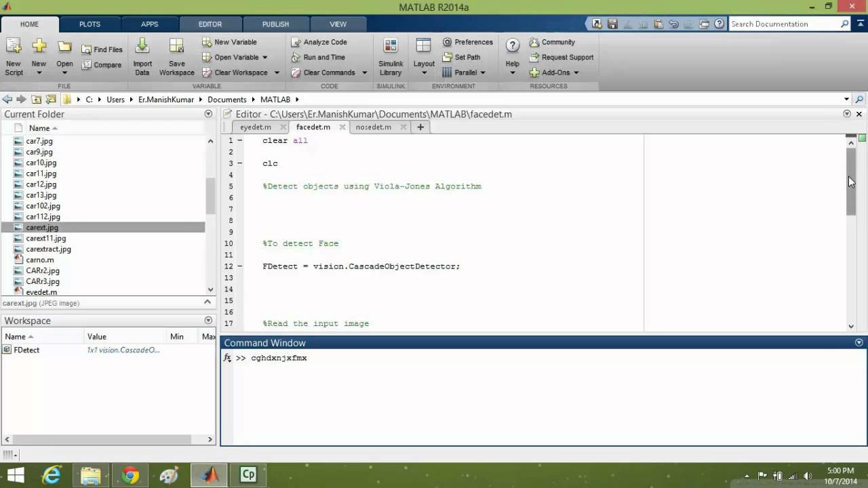Switch to the EDITOR tab
868x488 pixels.
coord(210,24)
